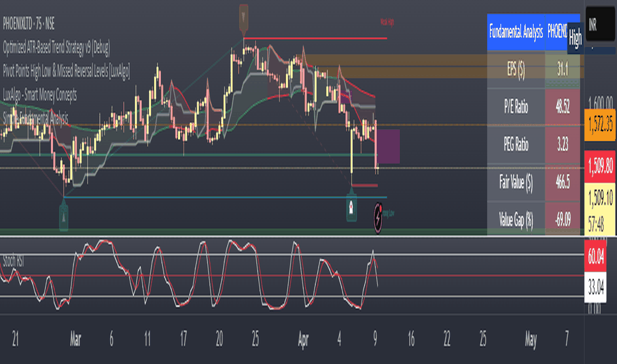The image size is (617, 364).
Task: Click the PEG value 3.23
Action: [x=563, y=144]
